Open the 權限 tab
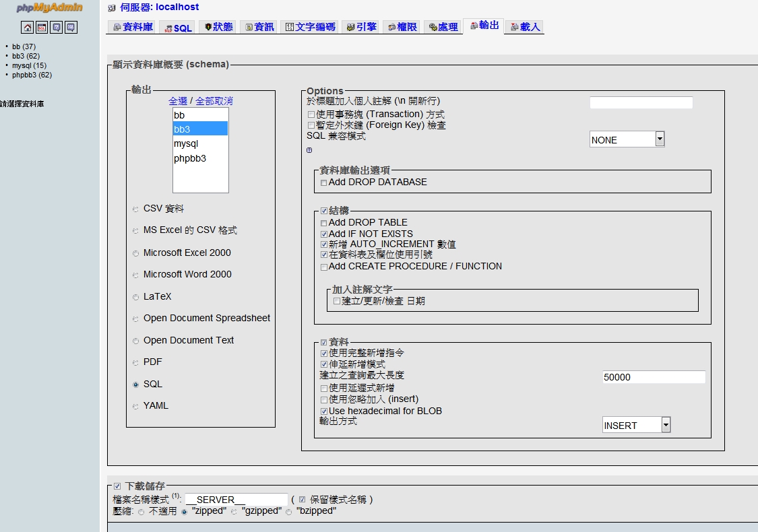The width and height of the screenshot is (758, 532). [x=402, y=27]
